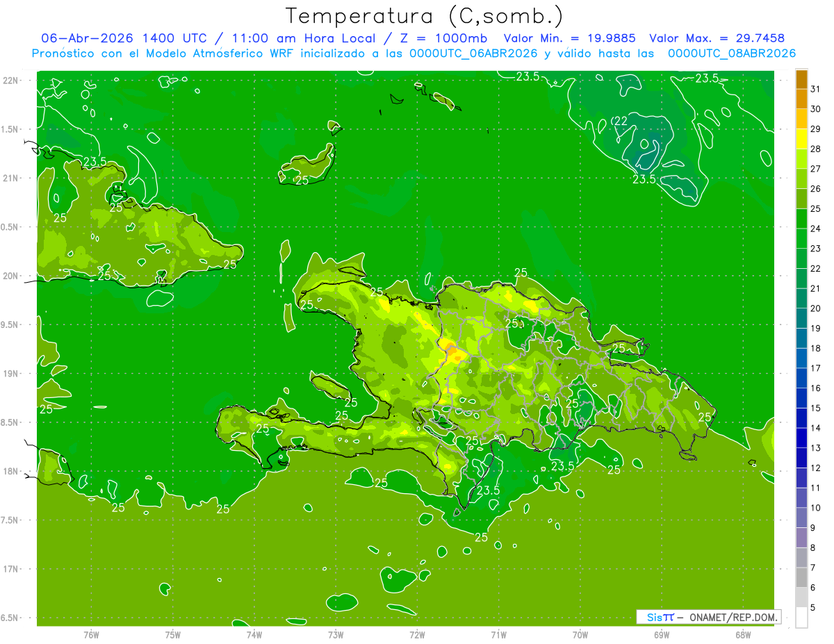Click the 'Temperatura (C,somb.)' chart title

pos(424,17)
